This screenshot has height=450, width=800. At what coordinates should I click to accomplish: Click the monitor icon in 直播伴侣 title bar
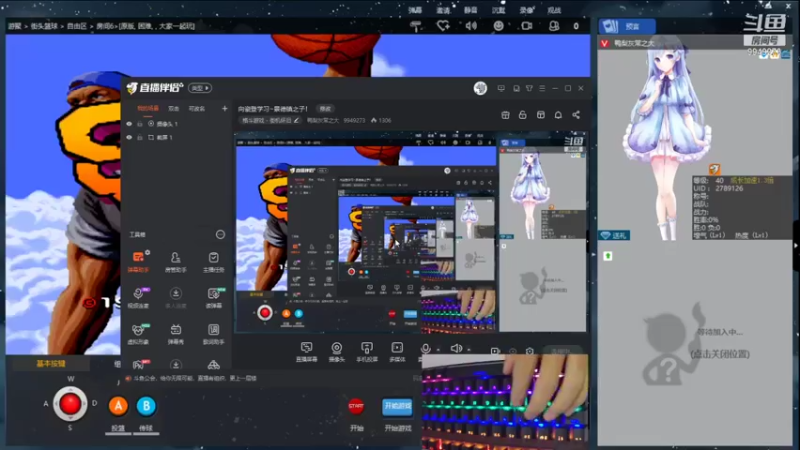(x=501, y=88)
